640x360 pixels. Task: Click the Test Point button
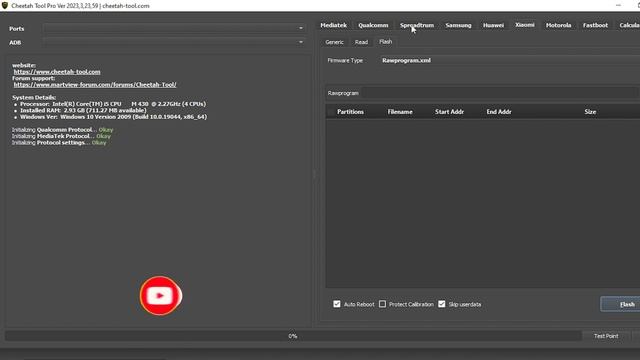(606, 336)
